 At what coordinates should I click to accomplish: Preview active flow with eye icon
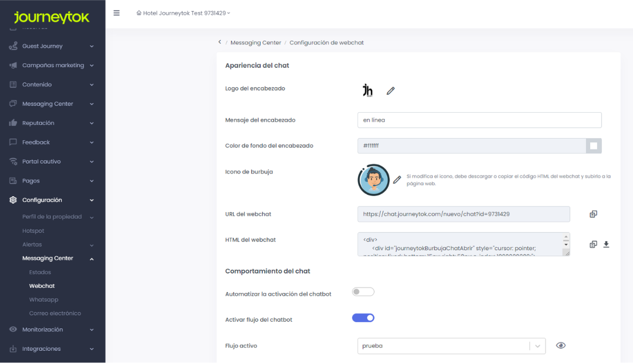click(x=561, y=345)
